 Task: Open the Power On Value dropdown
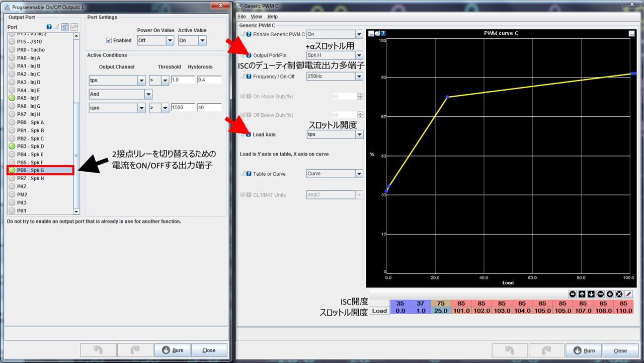click(x=155, y=40)
